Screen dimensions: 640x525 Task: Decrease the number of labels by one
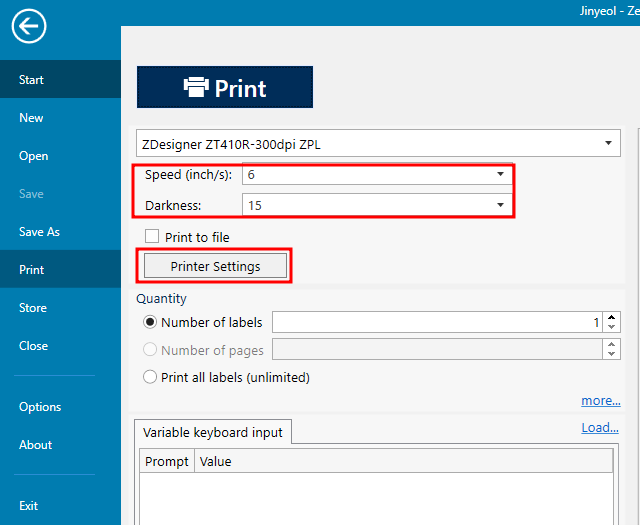[x=611, y=327]
